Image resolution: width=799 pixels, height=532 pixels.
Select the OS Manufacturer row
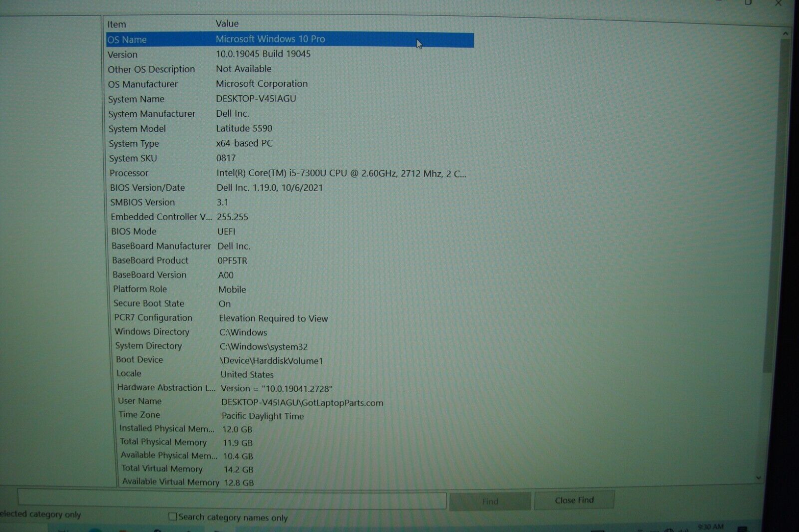coord(290,84)
